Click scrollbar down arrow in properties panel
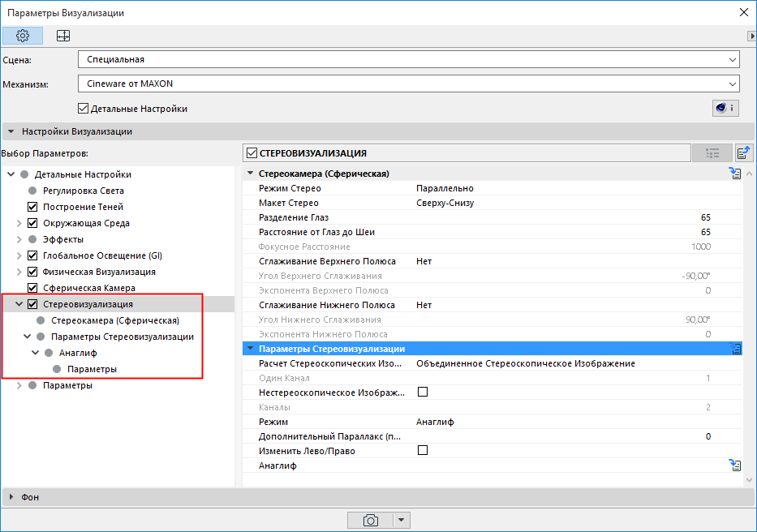 tap(749, 480)
